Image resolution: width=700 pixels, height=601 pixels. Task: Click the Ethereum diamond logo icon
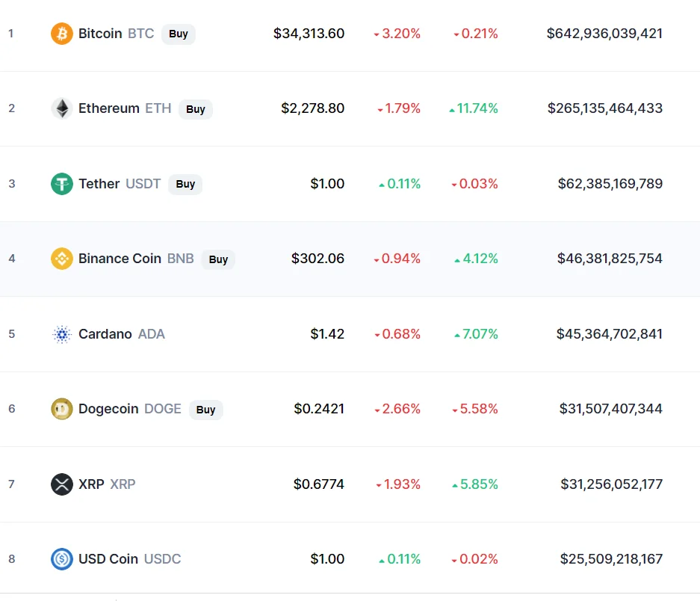pos(61,108)
